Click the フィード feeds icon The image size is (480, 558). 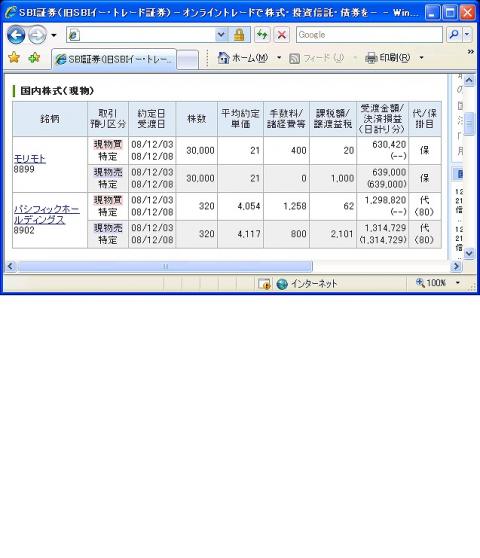tap(295, 58)
